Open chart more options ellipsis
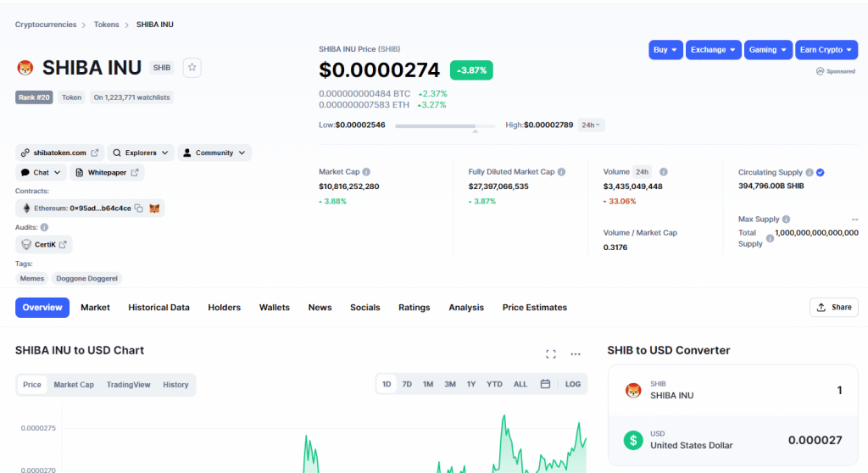 click(x=576, y=354)
